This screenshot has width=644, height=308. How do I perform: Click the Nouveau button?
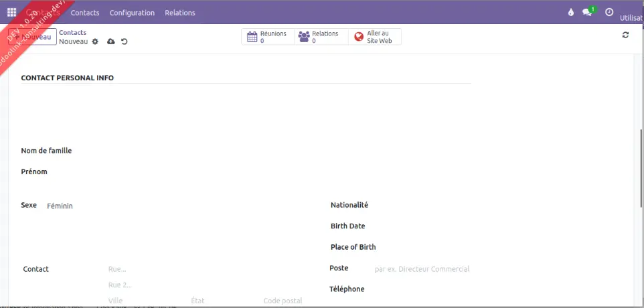pyautogui.click(x=37, y=37)
